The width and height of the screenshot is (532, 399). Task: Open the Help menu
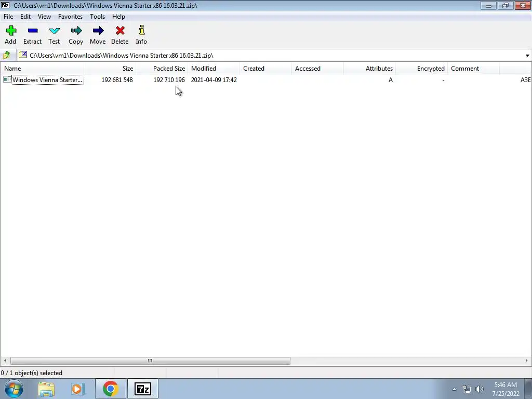(x=118, y=16)
